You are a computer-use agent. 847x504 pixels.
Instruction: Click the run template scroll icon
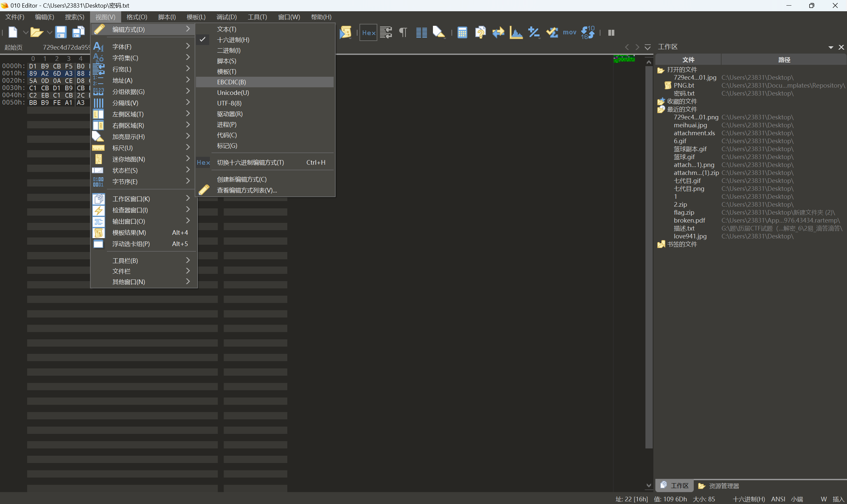click(346, 33)
